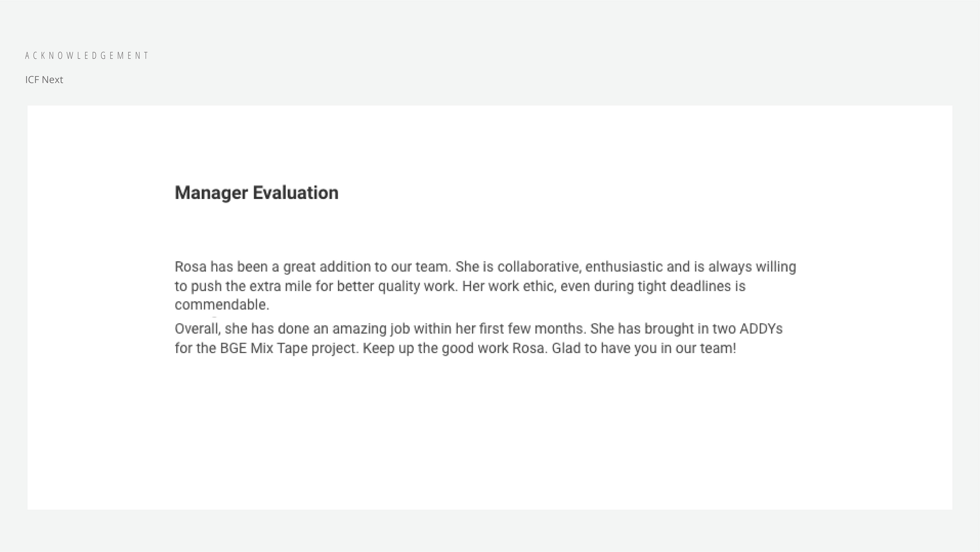Click the ACKNOWLEDGEMENT heading text

coord(87,56)
